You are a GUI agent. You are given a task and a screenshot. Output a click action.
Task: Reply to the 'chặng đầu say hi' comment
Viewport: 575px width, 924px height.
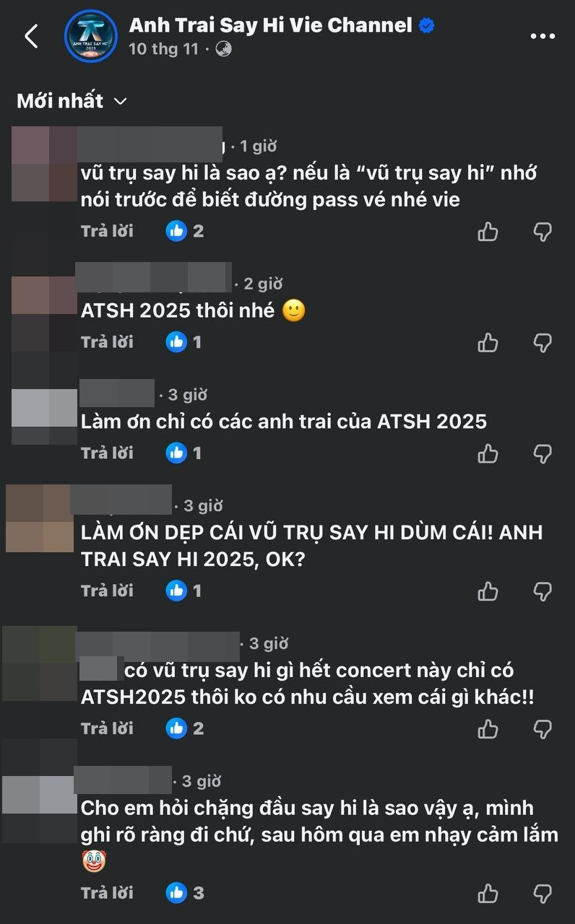[x=107, y=893]
